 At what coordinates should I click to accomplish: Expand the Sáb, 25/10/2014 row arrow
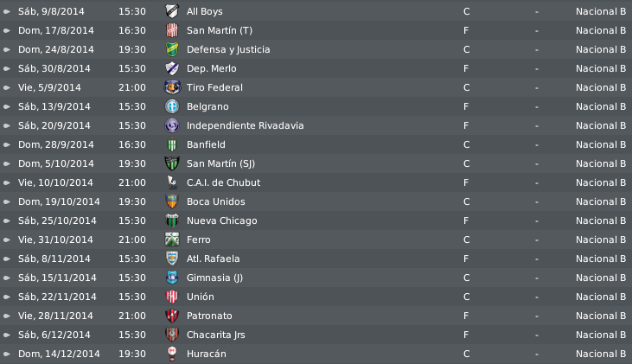pos(6,220)
